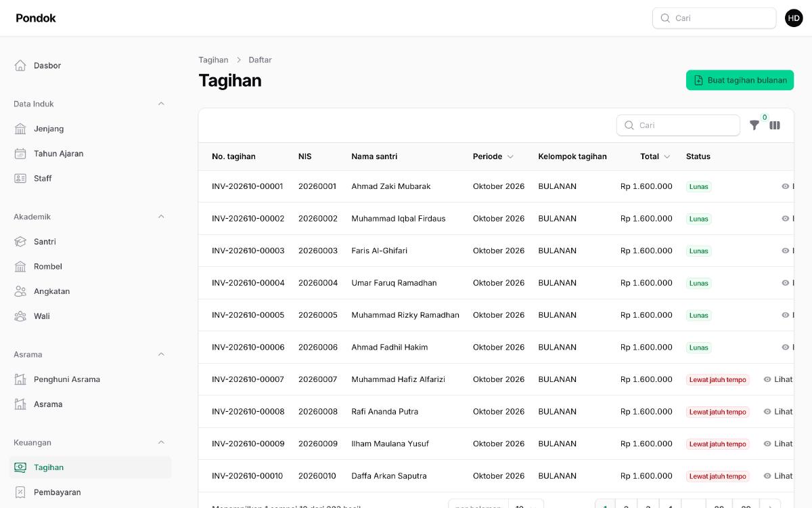Click the Kelompok tagihan column header

coord(572,156)
